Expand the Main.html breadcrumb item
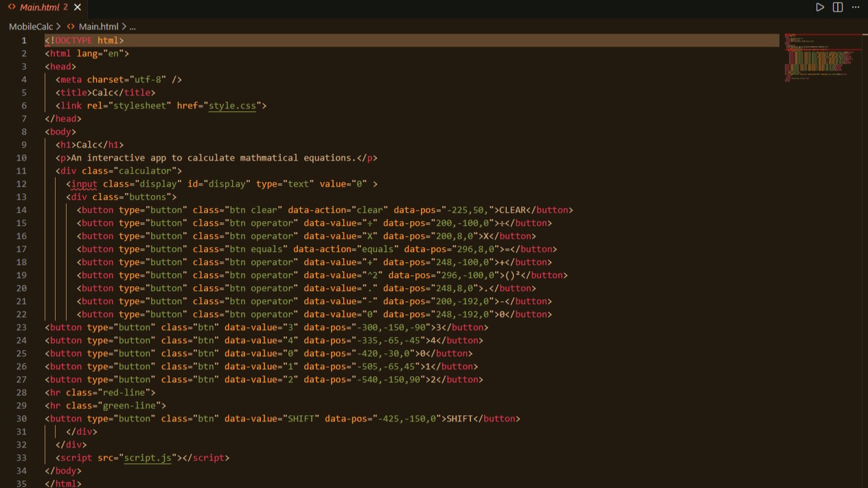The width and height of the screenshot is (868, 488). pyautogui.click(x=98, y=27)
